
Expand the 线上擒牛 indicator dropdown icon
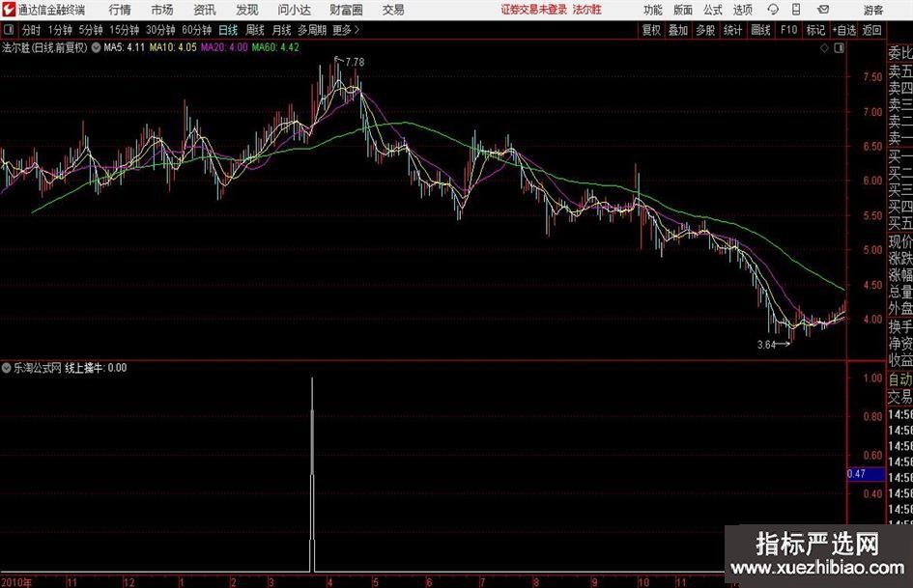tap(7, 368)
